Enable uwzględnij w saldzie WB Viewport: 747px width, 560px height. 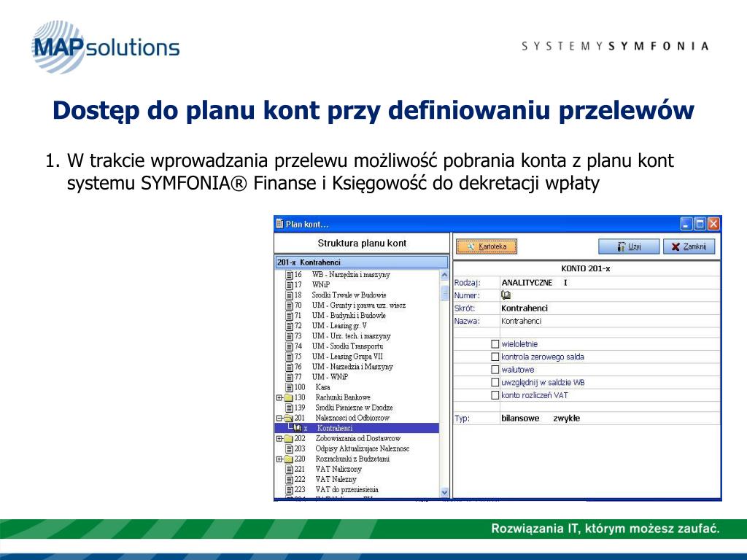[x=495, y=382]
